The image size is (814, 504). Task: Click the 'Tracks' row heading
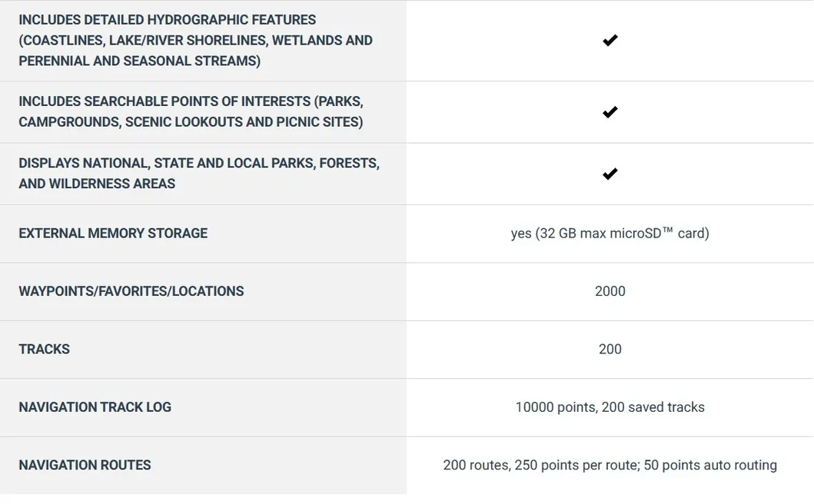point(44,349)
